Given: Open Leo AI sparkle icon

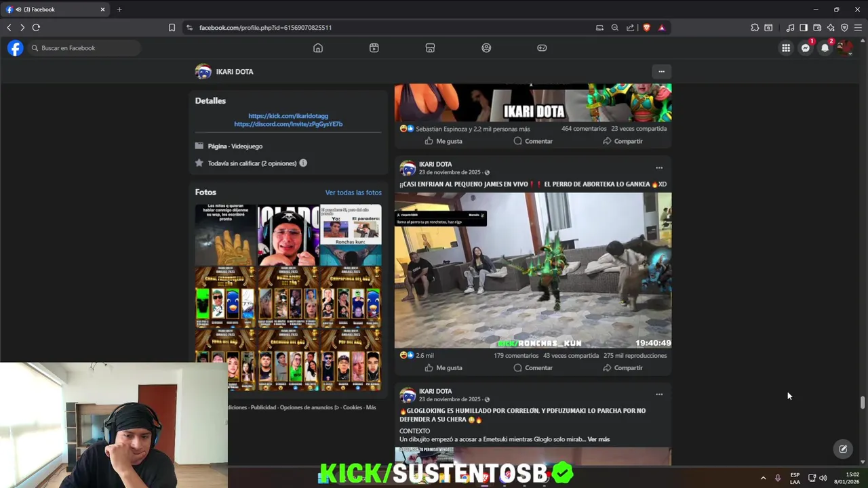Looking at the screenshot, I should tap(831, 28).
